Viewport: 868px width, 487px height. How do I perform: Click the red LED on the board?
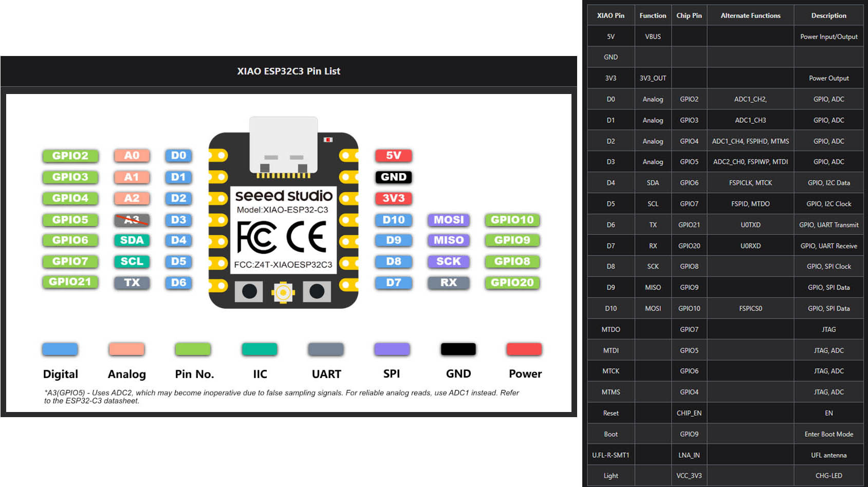point(328,140)
